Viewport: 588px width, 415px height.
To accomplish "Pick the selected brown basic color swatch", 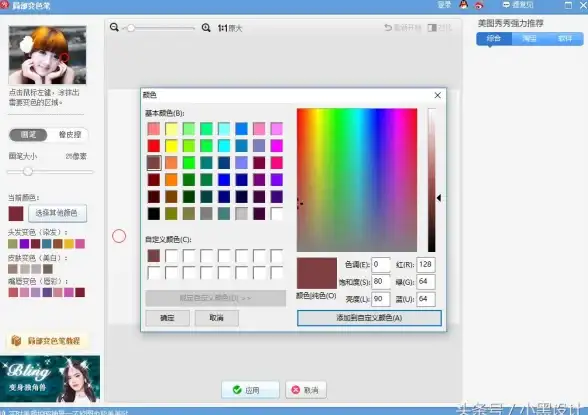I will 154,163.
